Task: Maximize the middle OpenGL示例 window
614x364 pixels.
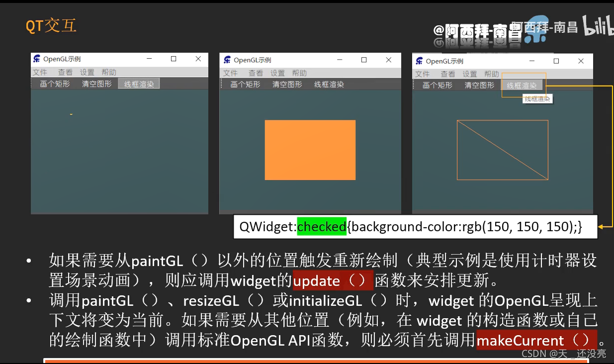Action: pos(364,60)
